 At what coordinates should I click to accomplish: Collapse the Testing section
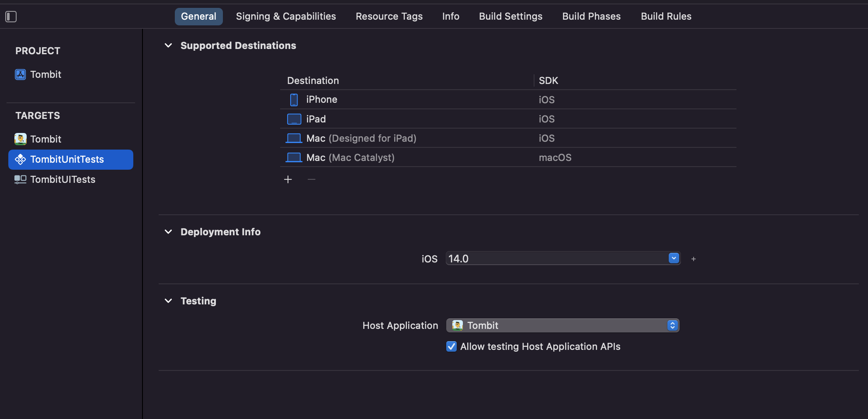[x=168, y=301]
